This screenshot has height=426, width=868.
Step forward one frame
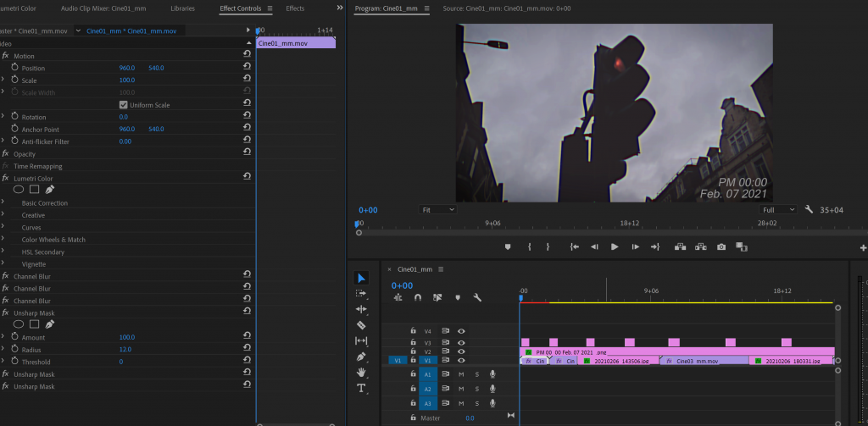tap(636, 247)
